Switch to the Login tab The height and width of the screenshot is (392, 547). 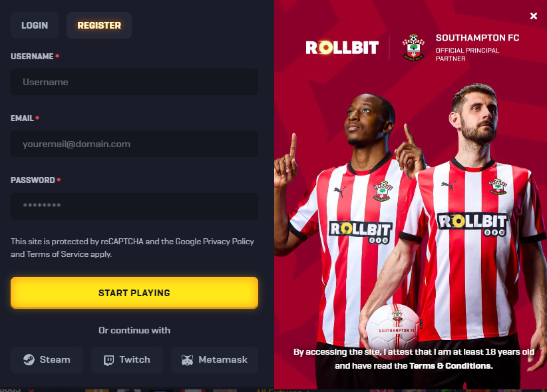35,25
